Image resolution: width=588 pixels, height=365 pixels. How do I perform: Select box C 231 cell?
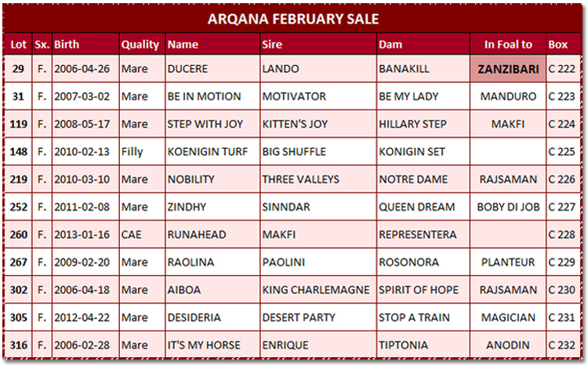pyautogui.click(x=563, y=317)
